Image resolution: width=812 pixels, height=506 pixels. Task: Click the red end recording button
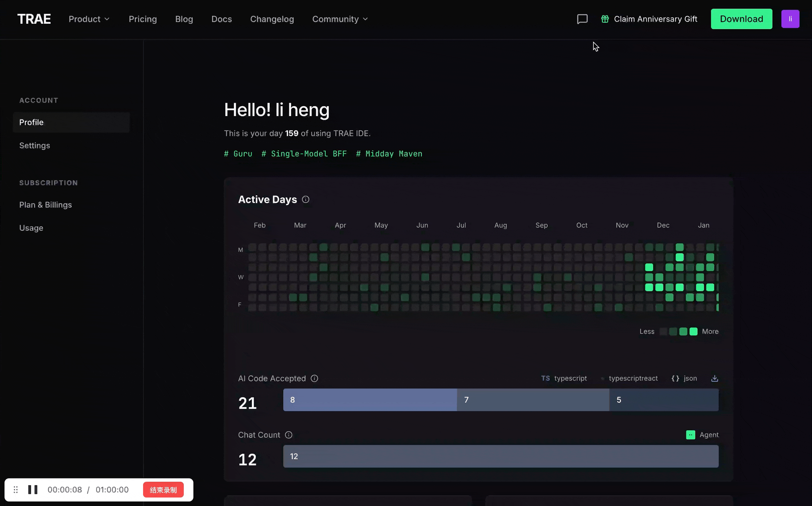163,490
